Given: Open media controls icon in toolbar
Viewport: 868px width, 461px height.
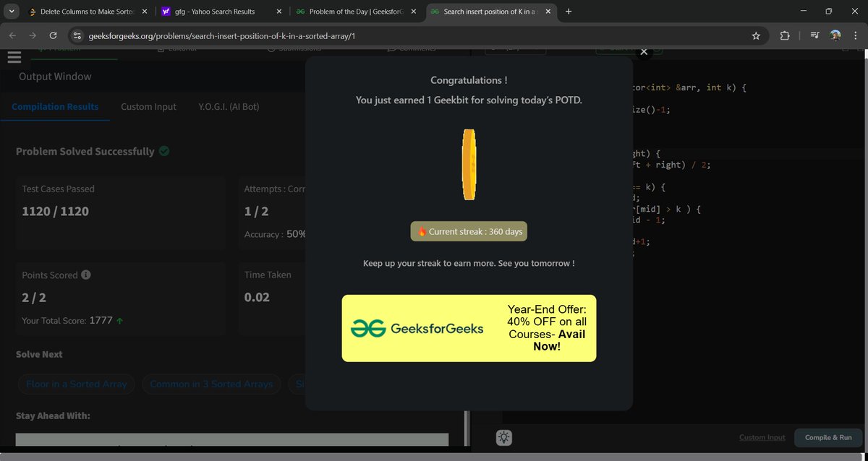Looking at the screenshot, I should [x=815, y=35].
